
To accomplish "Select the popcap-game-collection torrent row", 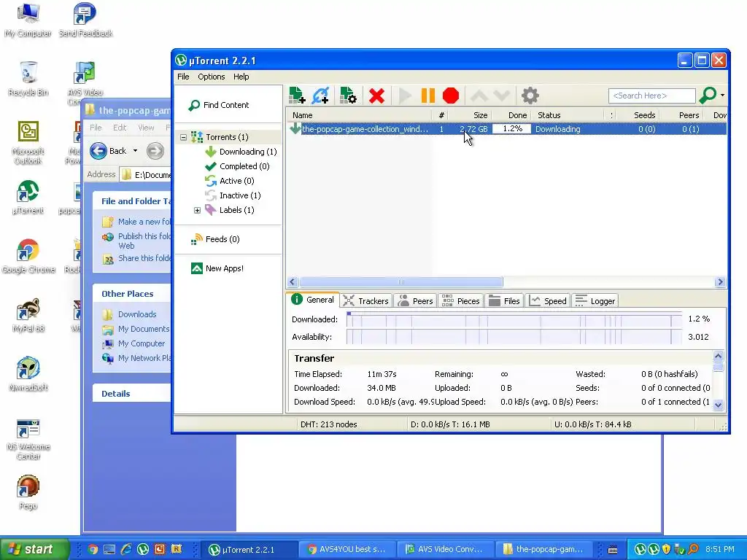I will coord(507,129).
